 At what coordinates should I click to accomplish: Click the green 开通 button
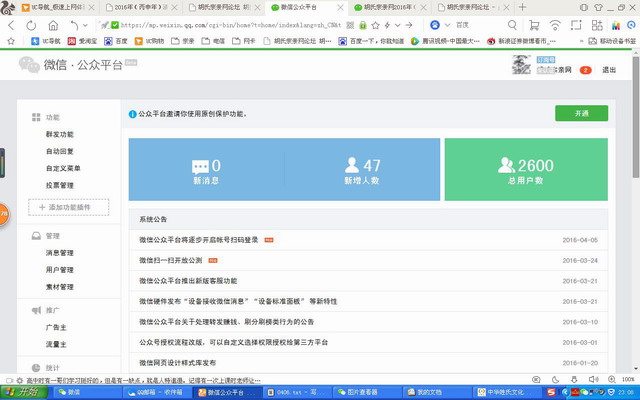click(581, 113)
